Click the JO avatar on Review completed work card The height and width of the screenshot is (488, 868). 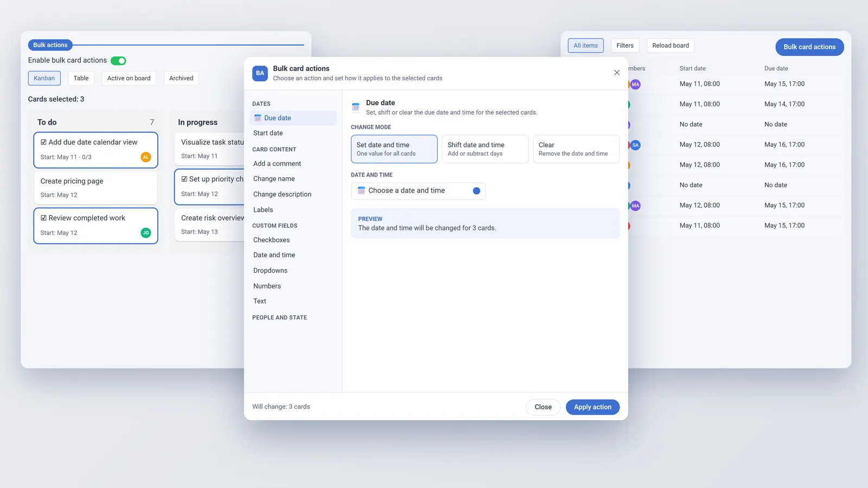[145, 233]
